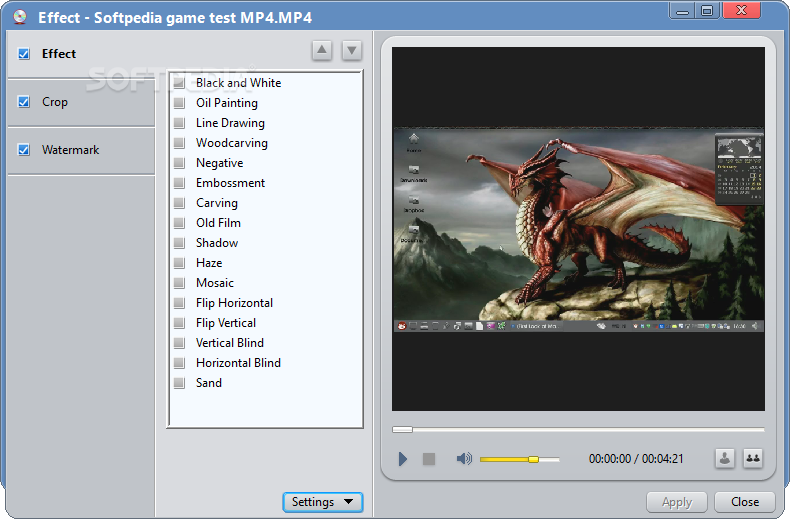
Task: Click the Apply button
Action: pos(677,502)
